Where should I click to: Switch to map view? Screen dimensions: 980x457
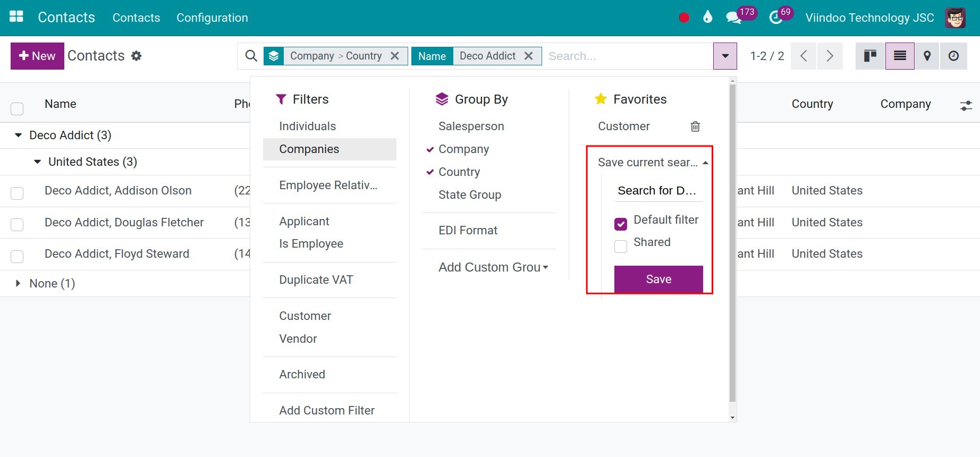coord(927,56)
